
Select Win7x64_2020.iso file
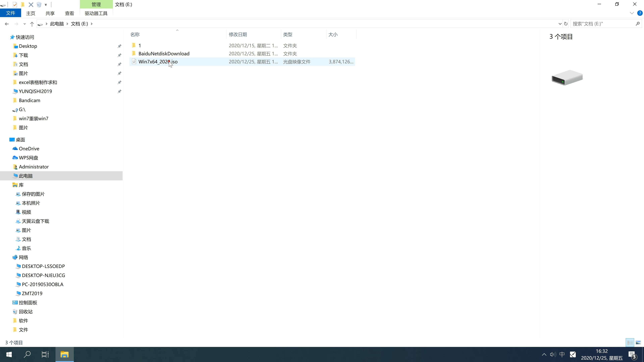click(158, 62)
